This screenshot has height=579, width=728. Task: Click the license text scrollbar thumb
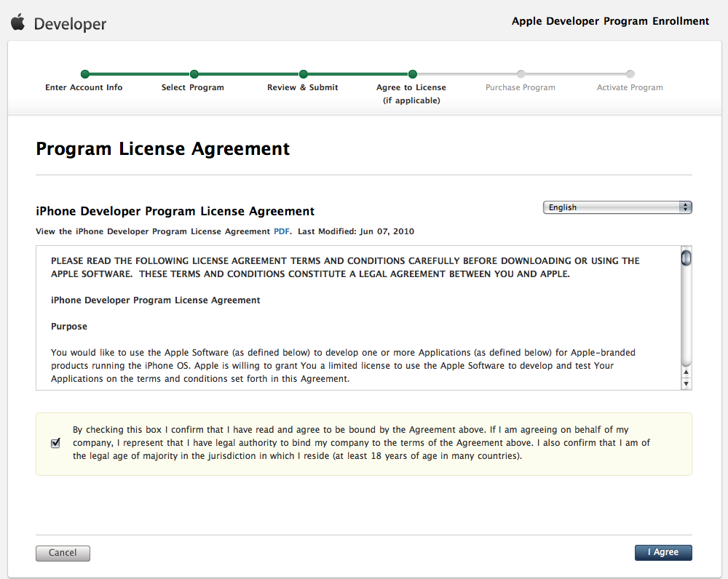pyautogui.click(x=686, y=258)
